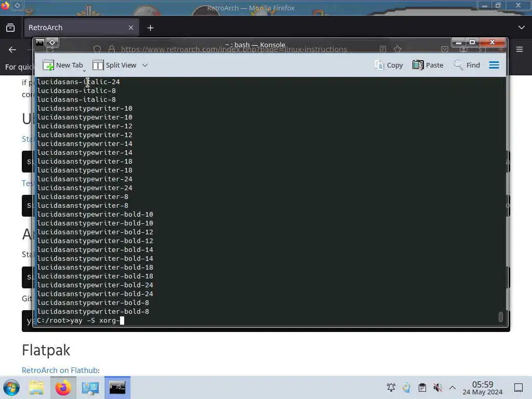Screen dimensions: 532x399
Task: Open system settings taskbar icon
Action: (90, 388)
